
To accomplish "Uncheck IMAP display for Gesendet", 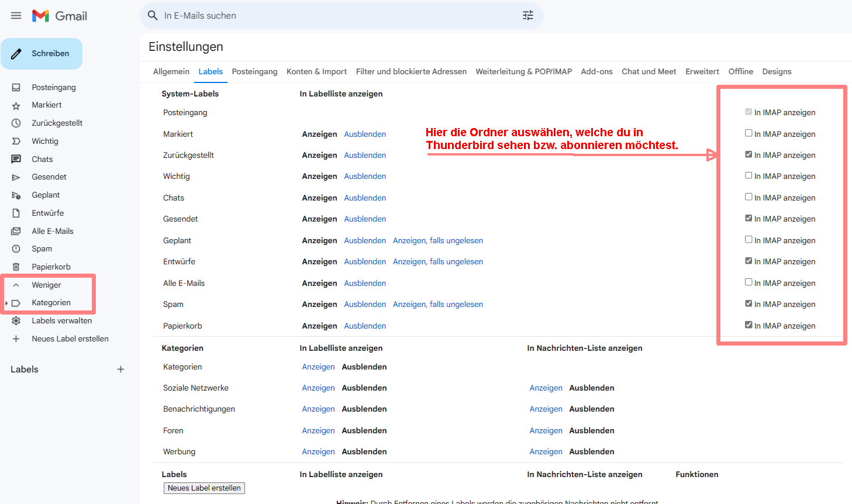I will pyautogui.click(x=748, y=218).
